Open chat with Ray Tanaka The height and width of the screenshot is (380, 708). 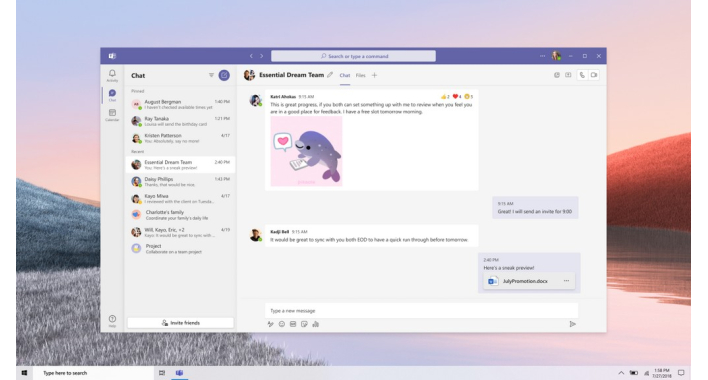point(181,121)
